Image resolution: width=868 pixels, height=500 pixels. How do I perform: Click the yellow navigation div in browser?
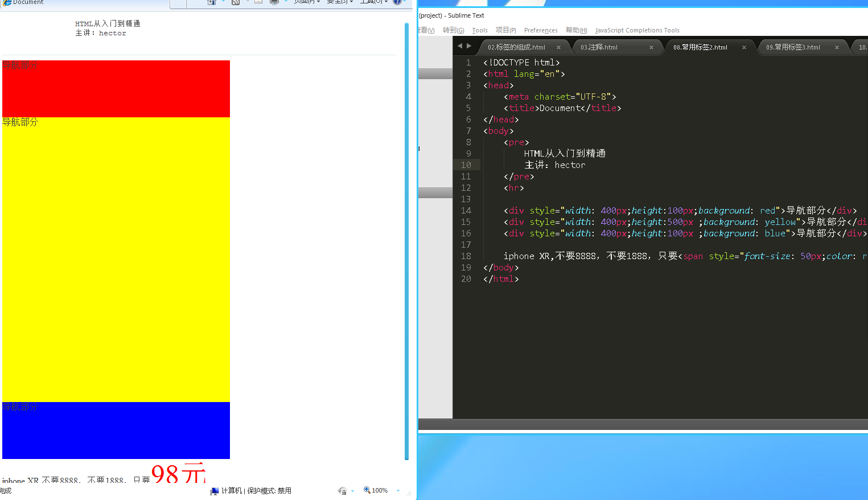tap(116, 260)
